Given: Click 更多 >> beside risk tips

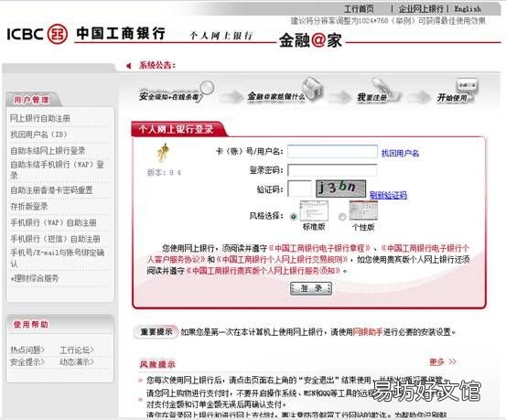Looking at the screenshot, I should pos(443,361).
